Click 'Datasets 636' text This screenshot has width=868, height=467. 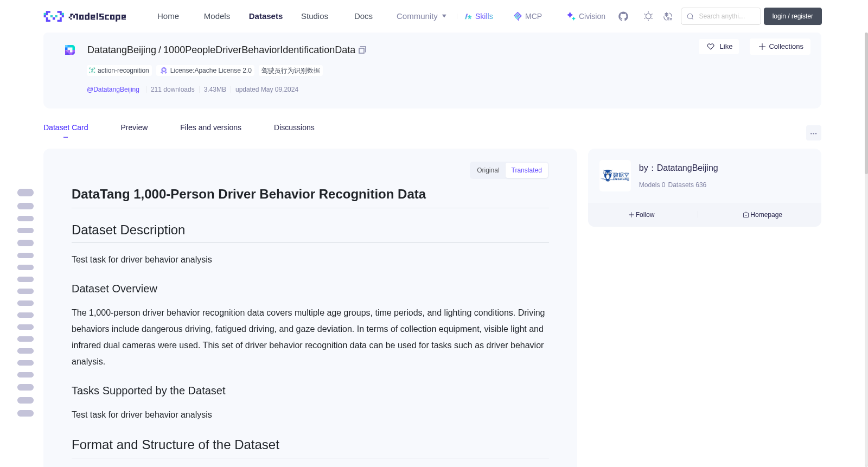687,185
